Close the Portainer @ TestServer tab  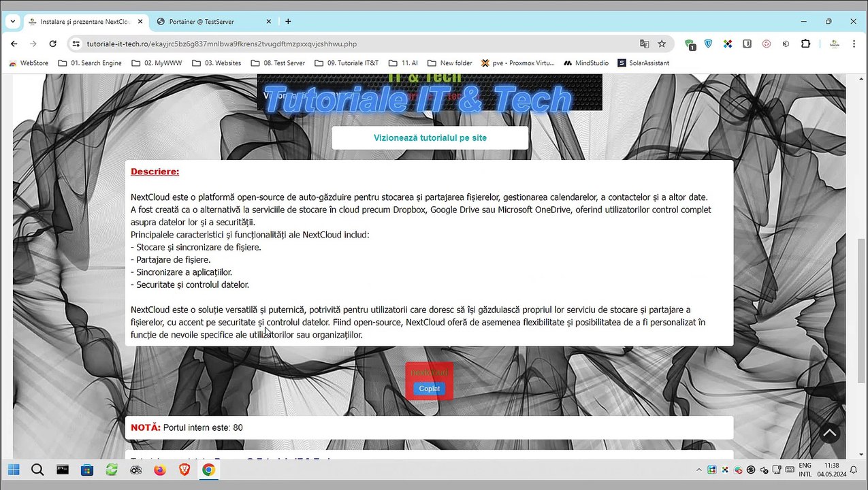click(x=267, y=21)
